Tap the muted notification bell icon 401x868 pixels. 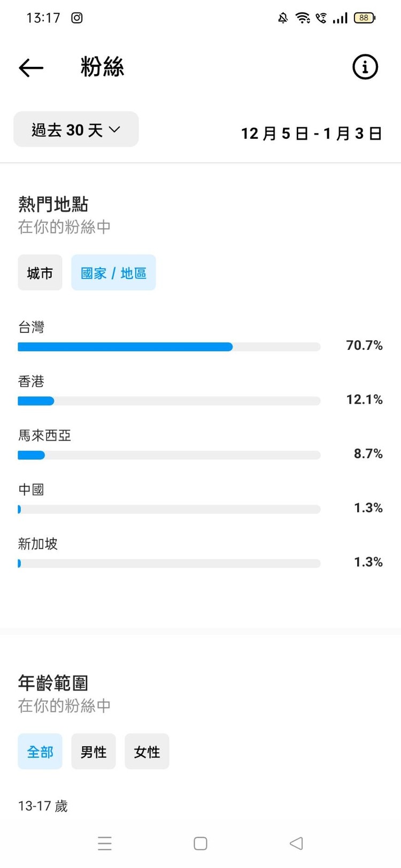[x=282, y=18]
